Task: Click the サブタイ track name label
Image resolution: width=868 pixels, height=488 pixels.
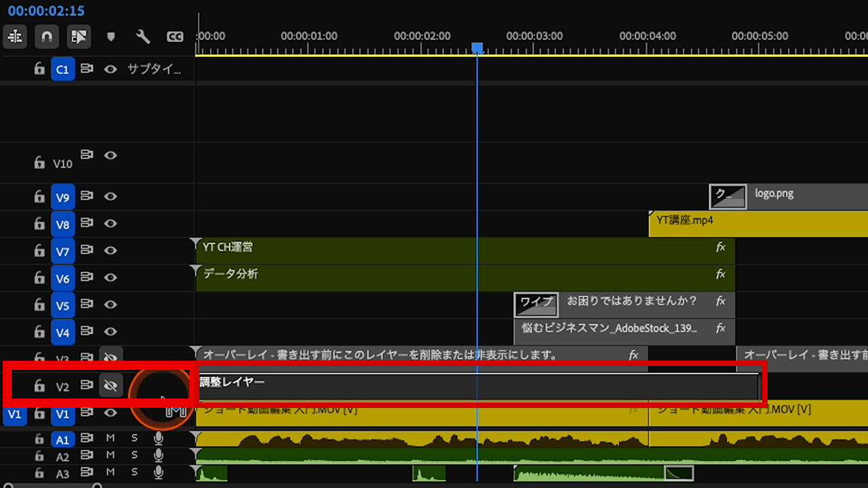Action: coord(155,69)
